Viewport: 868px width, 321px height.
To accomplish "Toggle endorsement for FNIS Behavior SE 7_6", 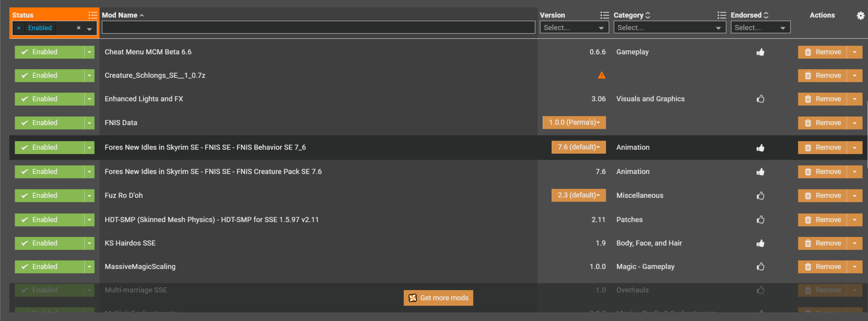I will pyautogui.click(x=760, y=148).
